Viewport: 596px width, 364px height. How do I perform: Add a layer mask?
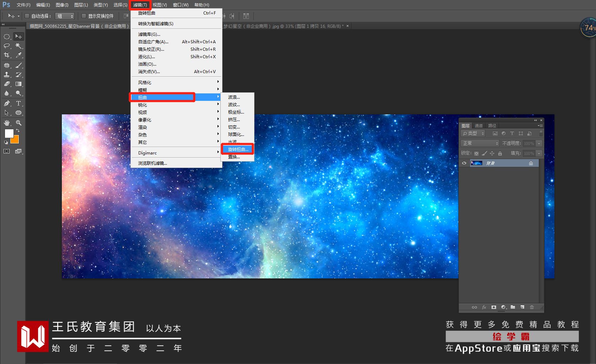click(494, 307)
